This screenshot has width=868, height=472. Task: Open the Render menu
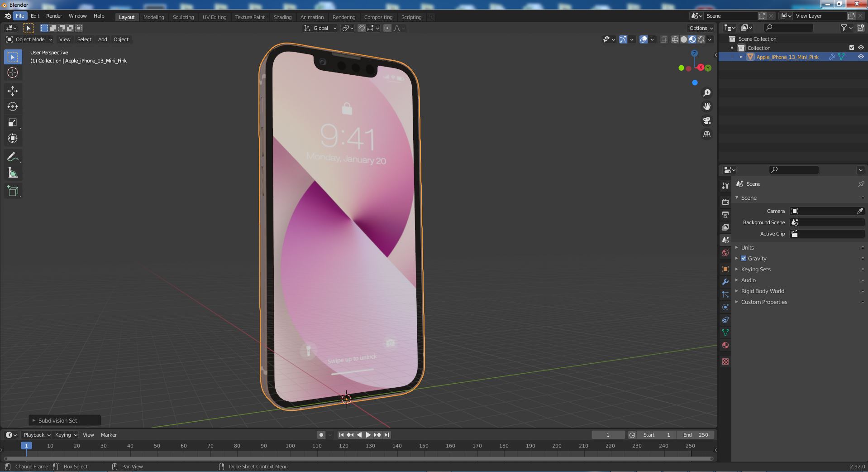(x=54, y=16)
